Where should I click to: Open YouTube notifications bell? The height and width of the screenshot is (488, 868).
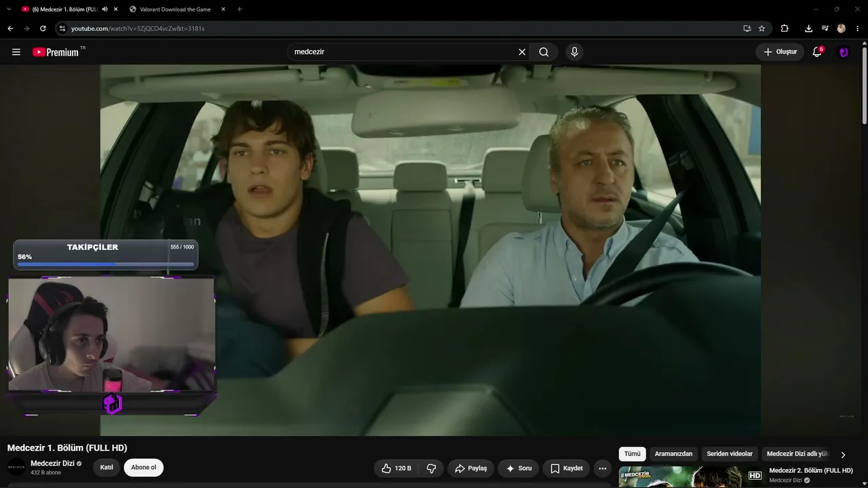point(817,52)
